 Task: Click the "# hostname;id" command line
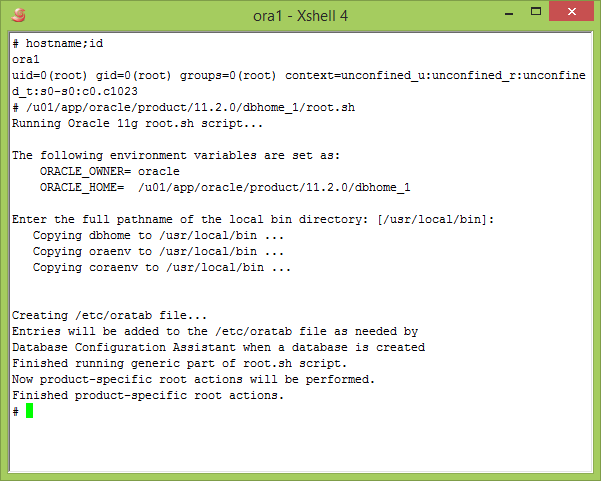58,44
